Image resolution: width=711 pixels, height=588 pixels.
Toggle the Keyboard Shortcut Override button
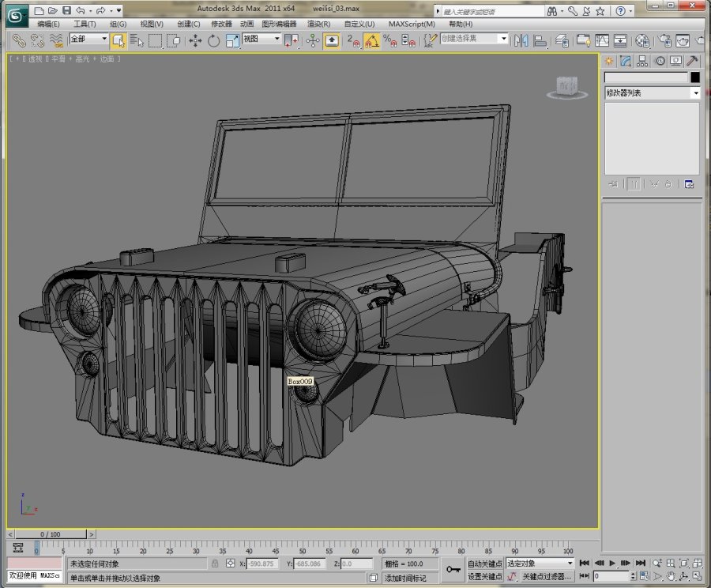(x=332, y=41)
